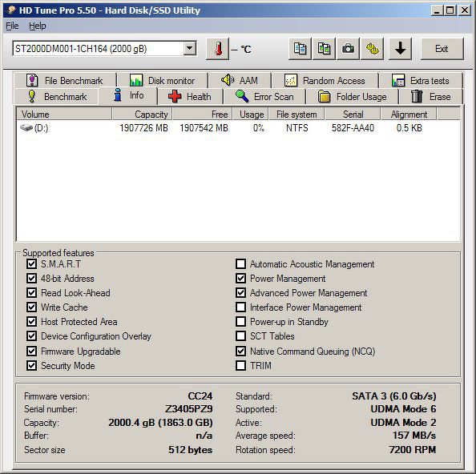Image resolution: width=476 pixels, height=474 pixels.
Task: Click the File system column header
Action: pos(296,114)
